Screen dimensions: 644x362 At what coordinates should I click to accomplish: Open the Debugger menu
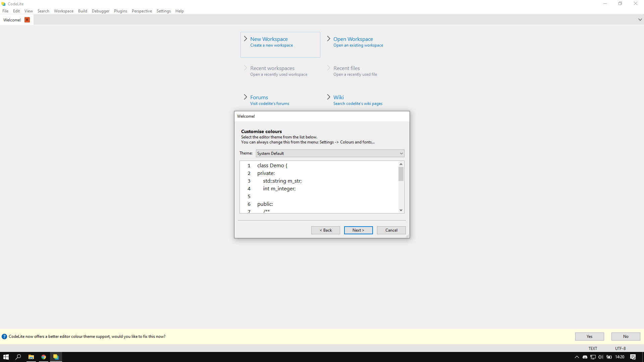click(100, 11)
